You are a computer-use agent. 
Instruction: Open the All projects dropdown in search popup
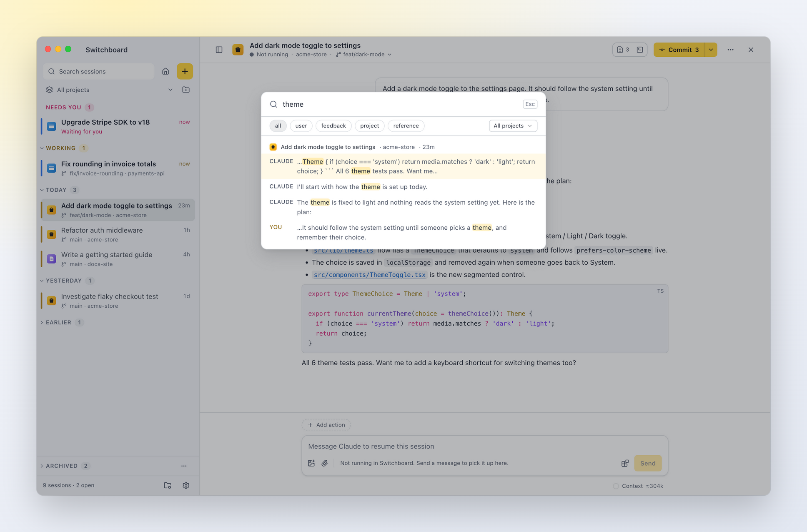click(x=513, y=126)
